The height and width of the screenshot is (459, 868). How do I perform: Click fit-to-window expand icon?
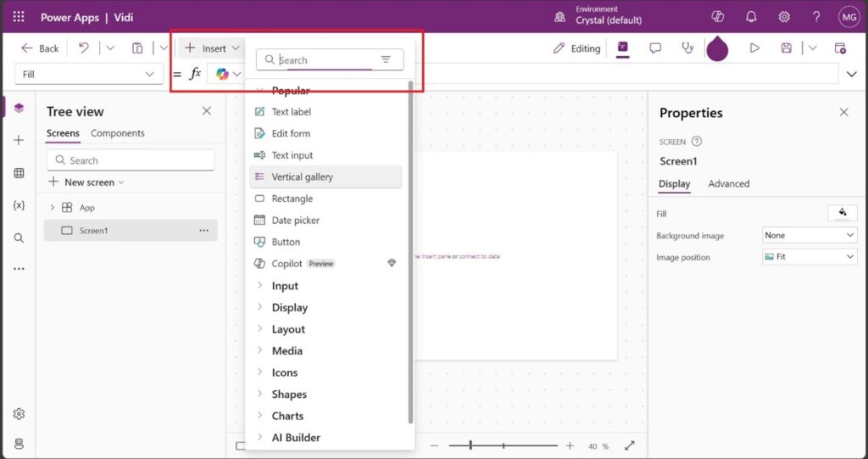(630, 445)
